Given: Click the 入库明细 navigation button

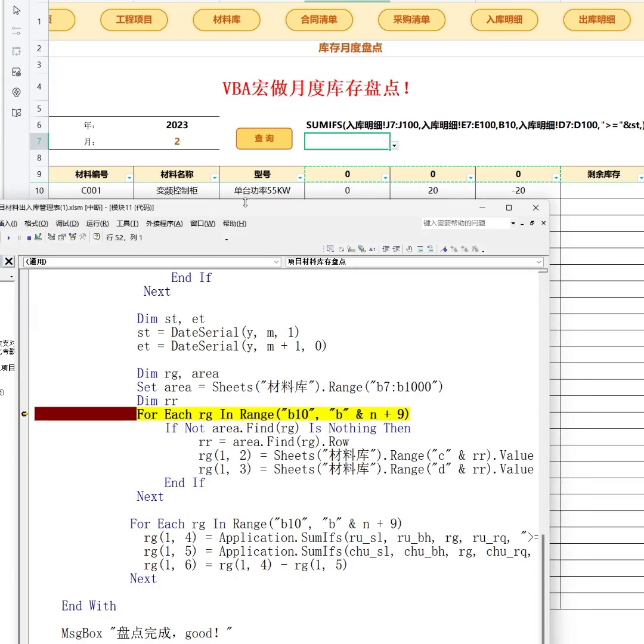Looking at the screenshot, I should pyautogui.click(x=504, y=20).
